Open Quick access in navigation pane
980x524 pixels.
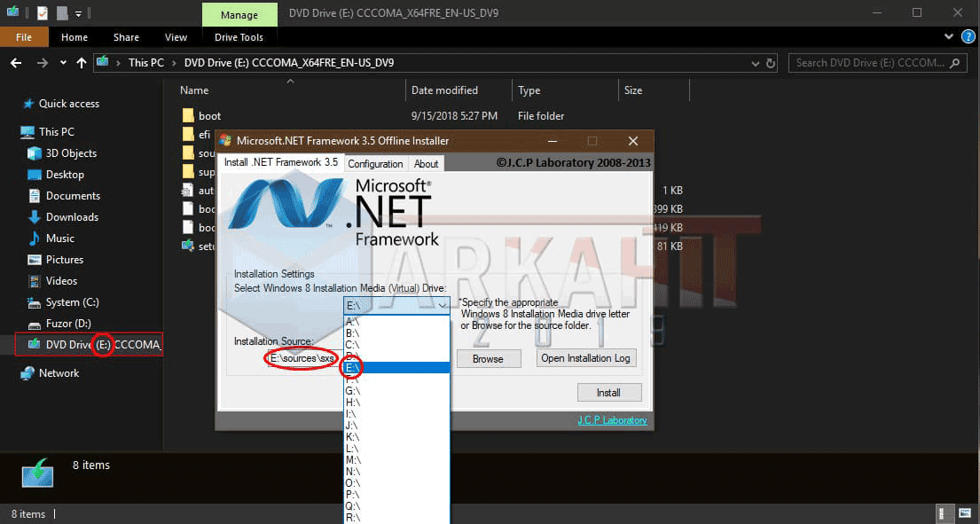tap(69, 104)
